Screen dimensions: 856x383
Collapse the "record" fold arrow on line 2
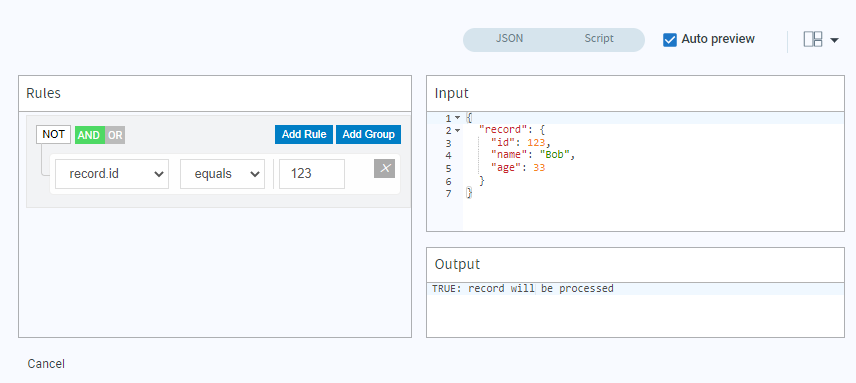coord(457,130)
